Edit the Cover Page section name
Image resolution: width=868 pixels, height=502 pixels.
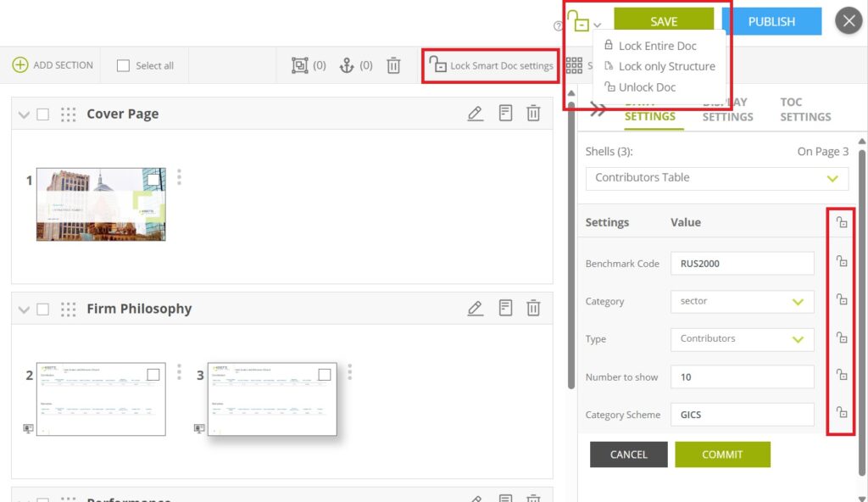[475, 114]
